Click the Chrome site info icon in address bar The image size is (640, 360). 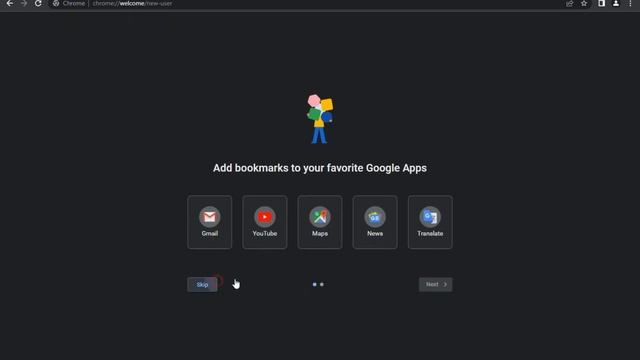(56, 3)
